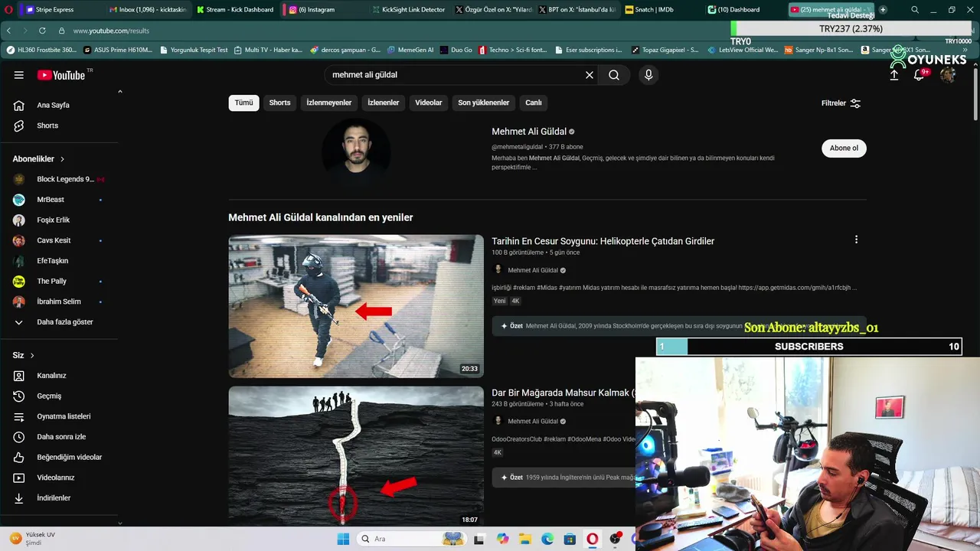Start voice search with the microphone
Viewport: 980px width, 551px height.
pyautogui.click(x=648, y=75)
